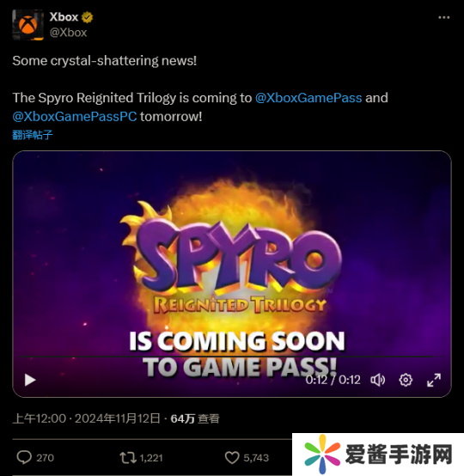Open video settings gear icon
The image size is (464, 476).
click(406, 380)
